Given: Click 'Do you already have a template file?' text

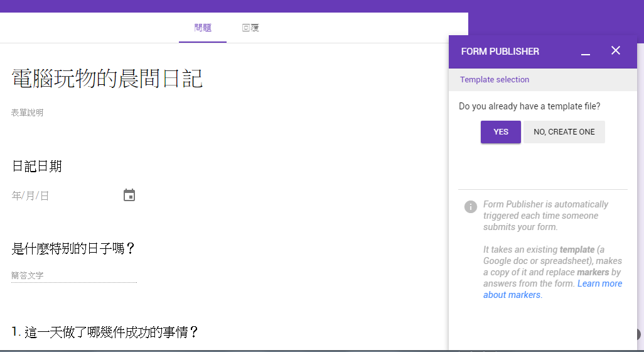Looking at the screenshot, I should pyautogui.click(x=529, y=106).
